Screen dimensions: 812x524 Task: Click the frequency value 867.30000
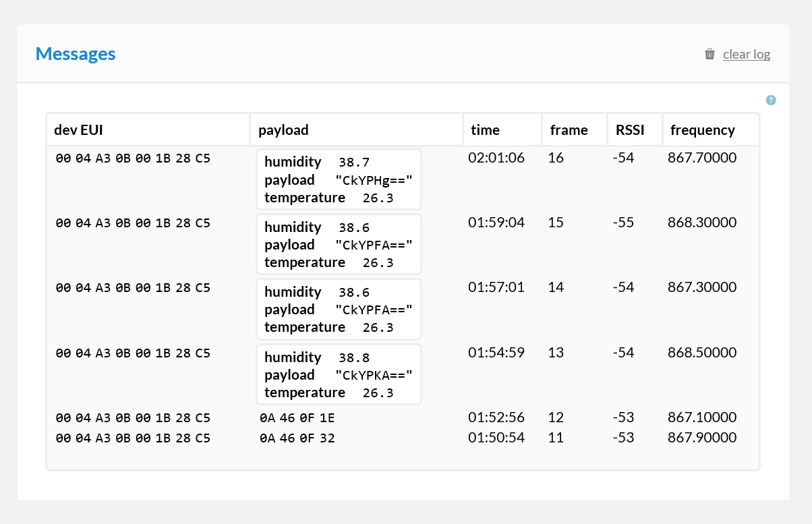(702, 287)
